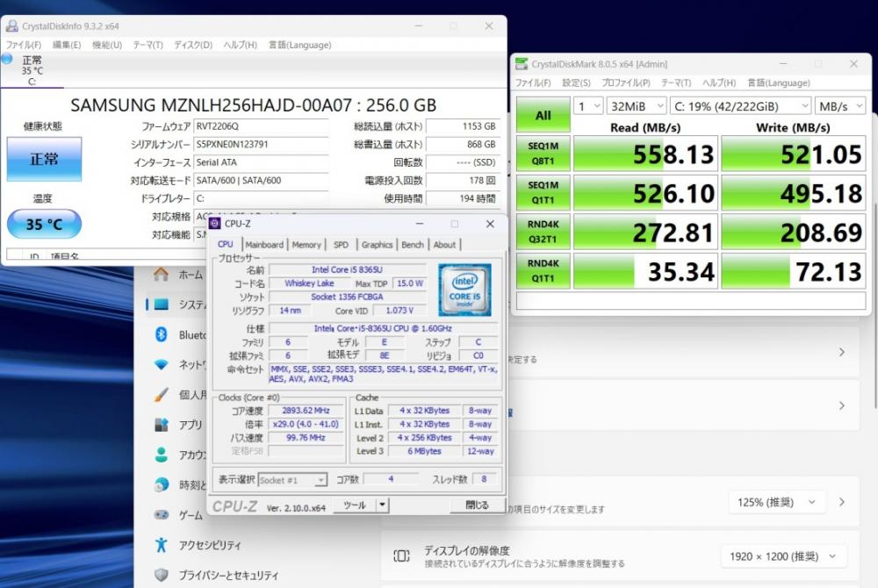Click the firmware field RVT2206Q
The height and width of the screenshot is (588, 878).
tap(261, 126)
